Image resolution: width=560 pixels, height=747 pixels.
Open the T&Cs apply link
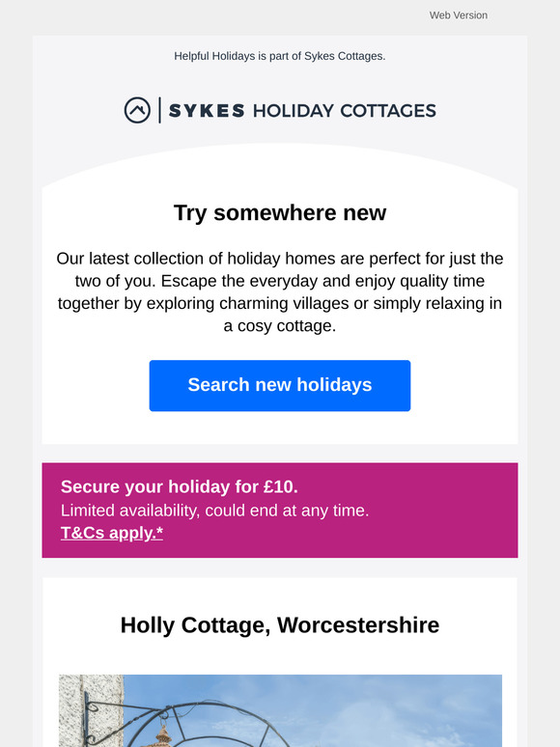[x=112, y=533]
